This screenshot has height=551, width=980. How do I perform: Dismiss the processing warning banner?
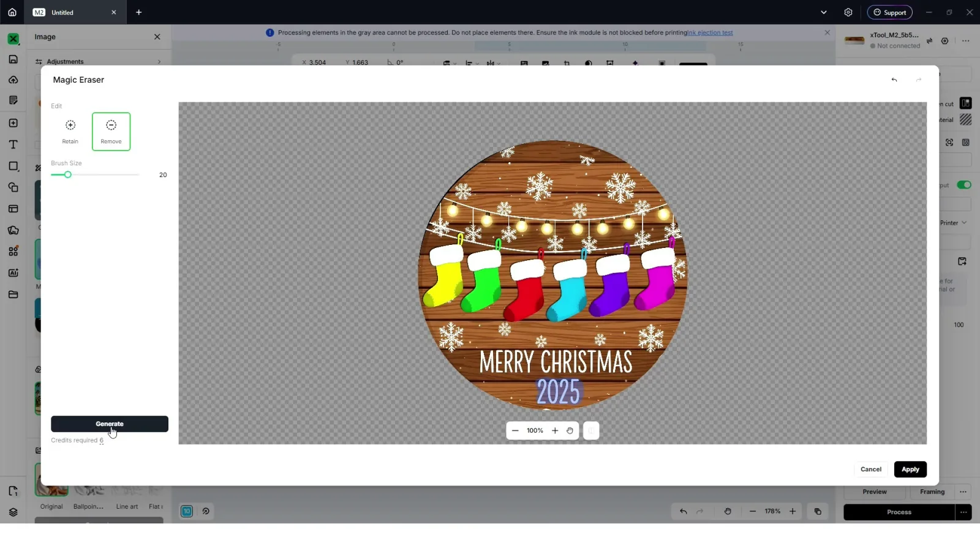tap(827, 32)
